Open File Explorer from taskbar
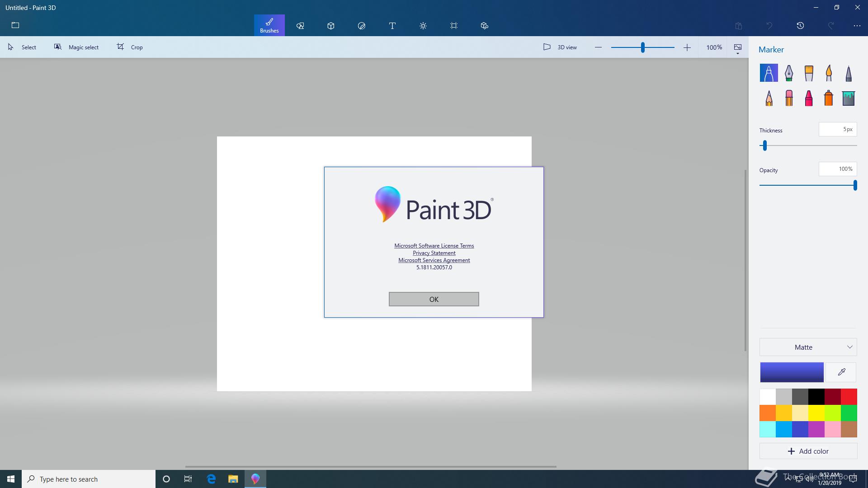This screenshot has width=868, height=488. point(233,479)
